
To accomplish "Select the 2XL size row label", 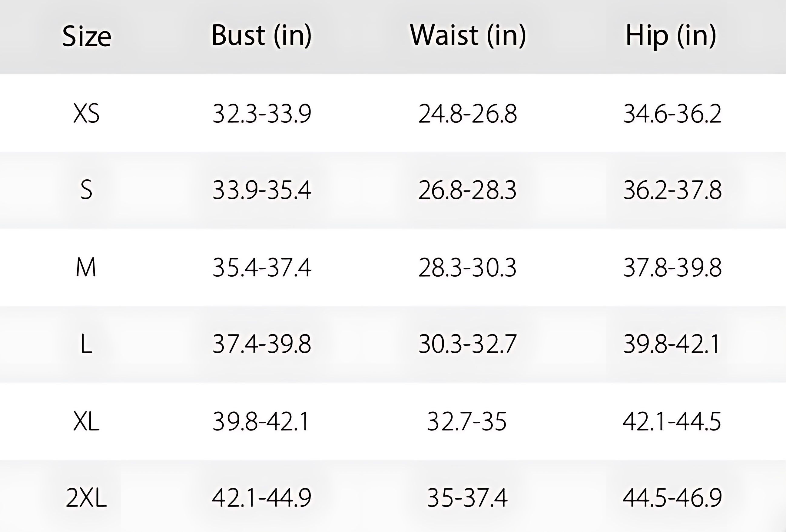I will click(x=87, y=498).
